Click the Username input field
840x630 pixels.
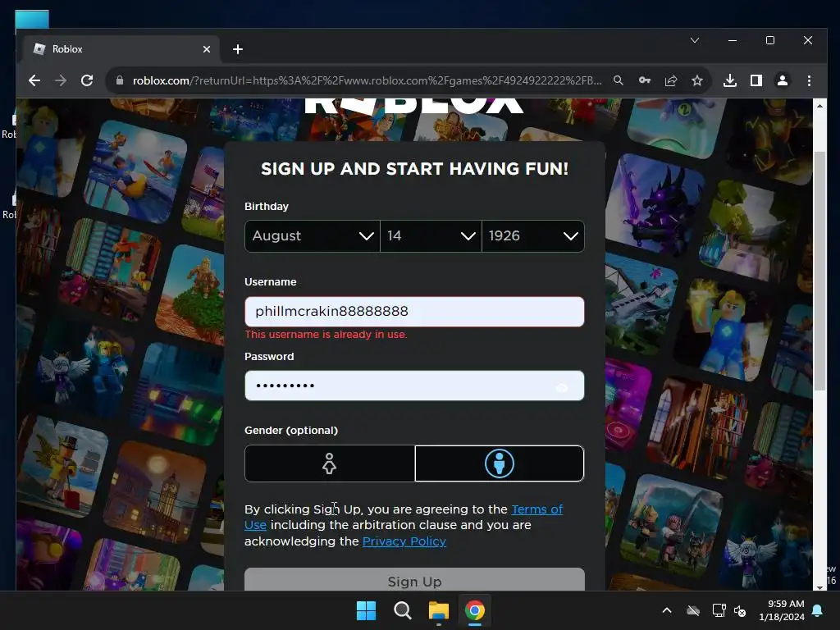414,311
